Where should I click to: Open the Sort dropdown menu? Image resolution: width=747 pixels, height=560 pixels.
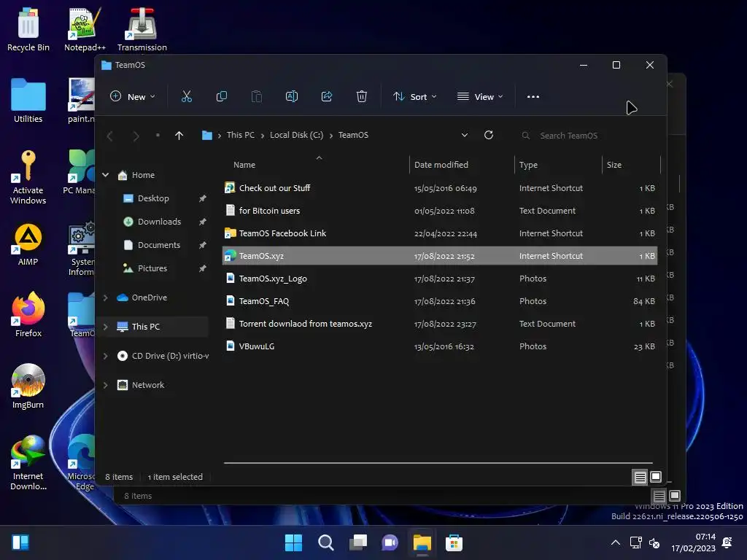pyautogui.click(x=415, y=97)
